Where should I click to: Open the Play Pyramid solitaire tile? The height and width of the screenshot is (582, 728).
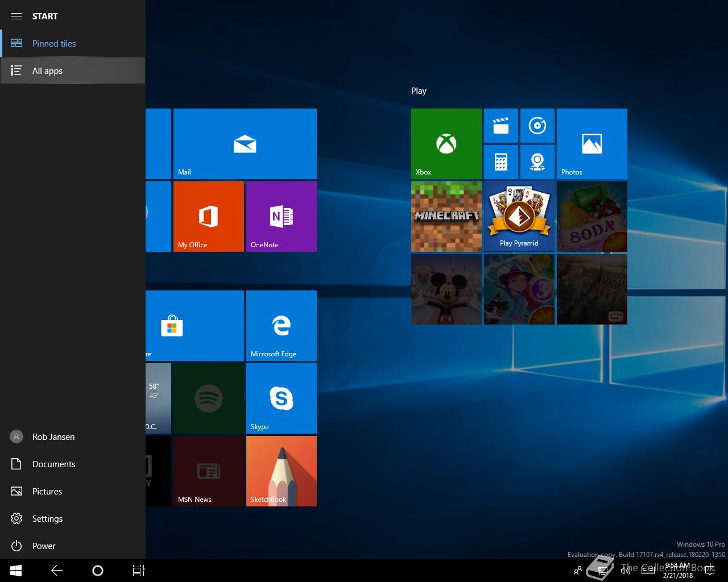coord(519,217)
